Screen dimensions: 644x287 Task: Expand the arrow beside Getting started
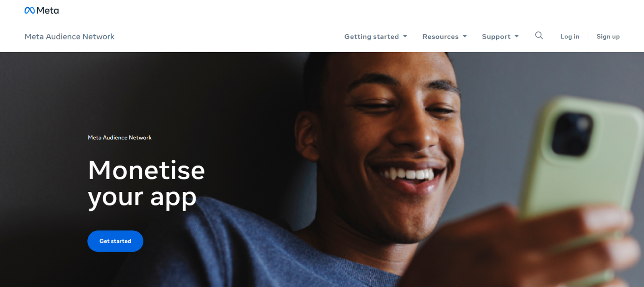click(x=405, y=36)
